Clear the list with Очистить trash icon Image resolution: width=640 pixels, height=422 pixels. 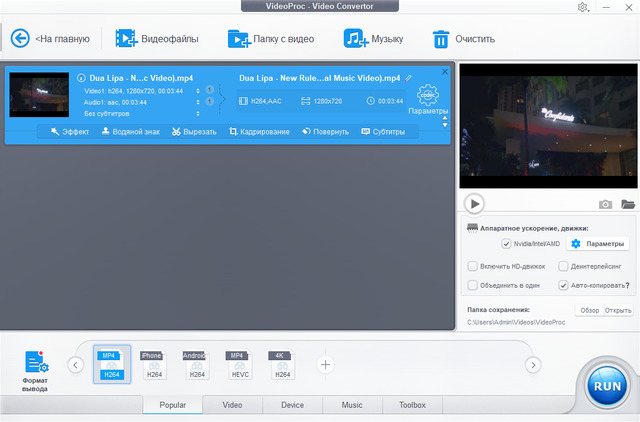point(440,39)
